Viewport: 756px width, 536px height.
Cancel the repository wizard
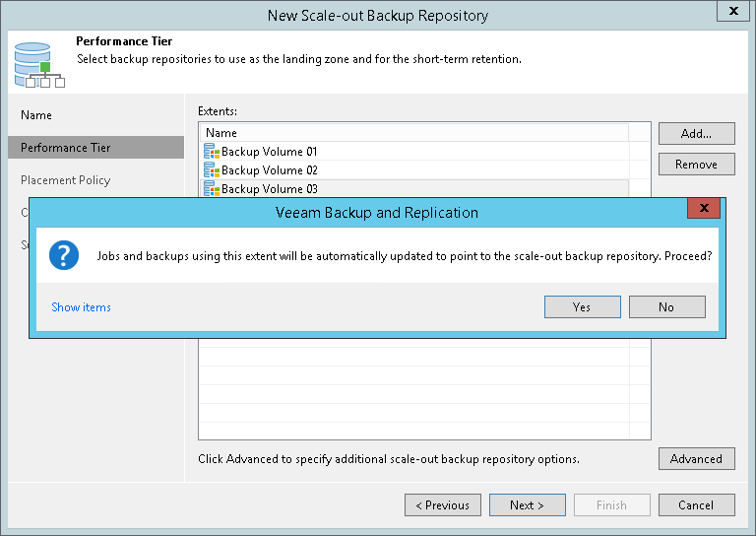pyautogui.click(x=696, y=505)
